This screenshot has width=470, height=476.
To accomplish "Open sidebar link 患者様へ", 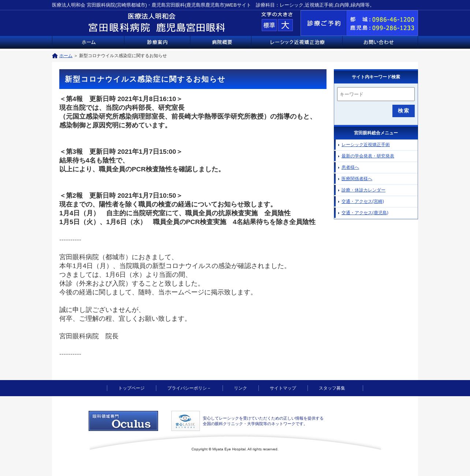I will [350, 167].
